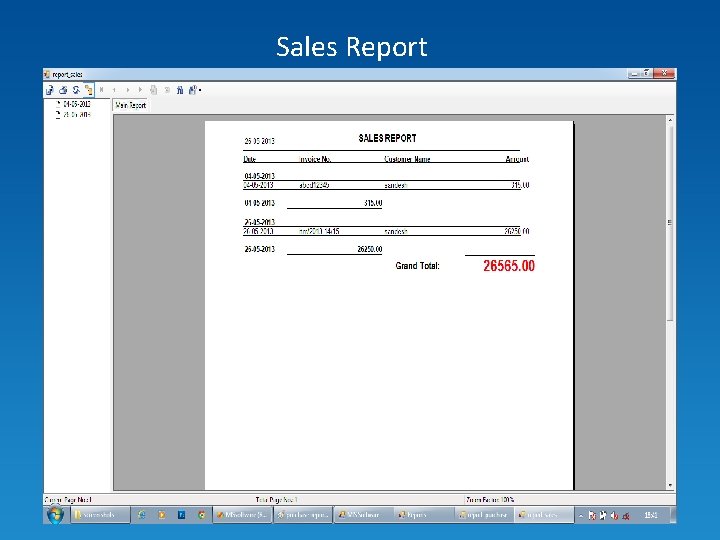The height and width of the screenshot is (540, 720).
Task: Click the SALES REPORT heading on the page
Action: (387, 138)
